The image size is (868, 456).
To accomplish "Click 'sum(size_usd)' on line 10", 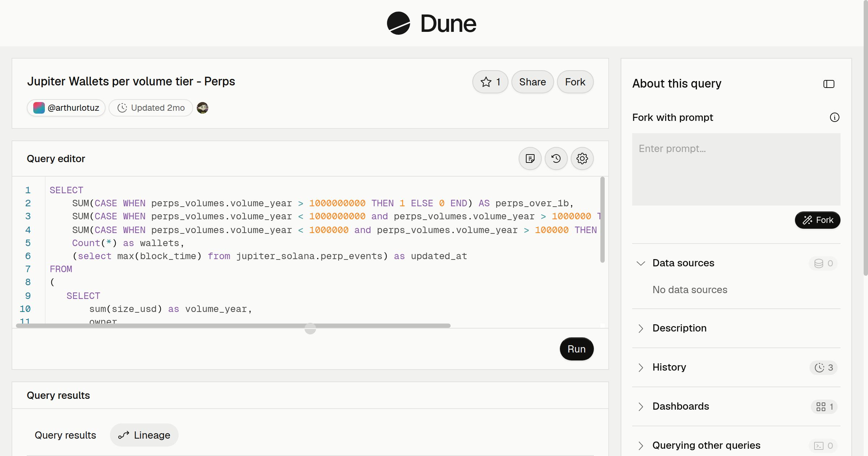I will tap(125, 309).
